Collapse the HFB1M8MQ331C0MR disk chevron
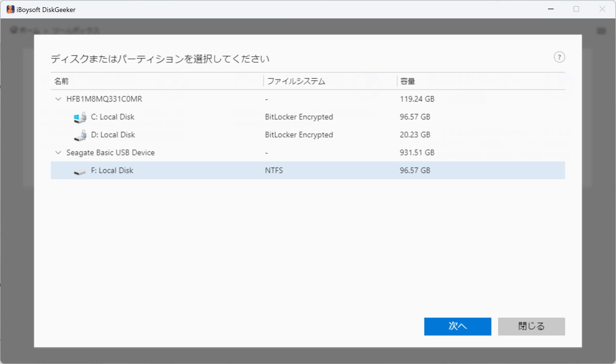The width and height of the screenshot is (616, 364). click(x=58, y=99)
